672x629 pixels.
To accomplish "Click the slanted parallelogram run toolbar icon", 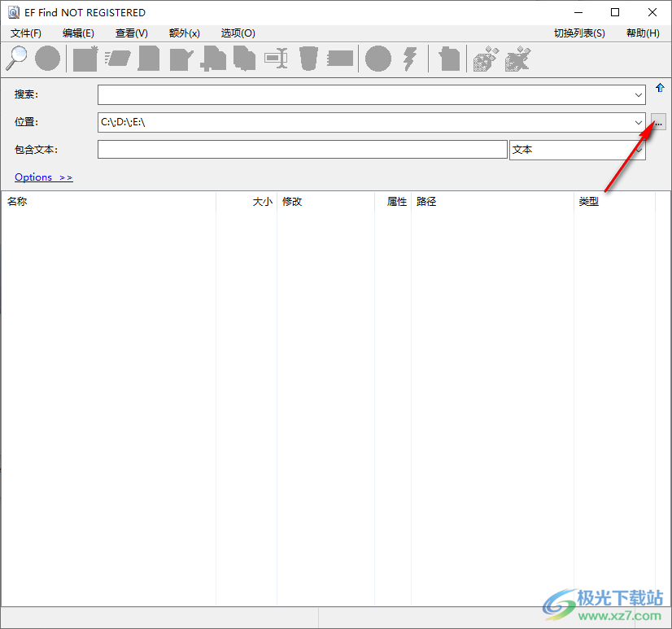I will [118, 59].
